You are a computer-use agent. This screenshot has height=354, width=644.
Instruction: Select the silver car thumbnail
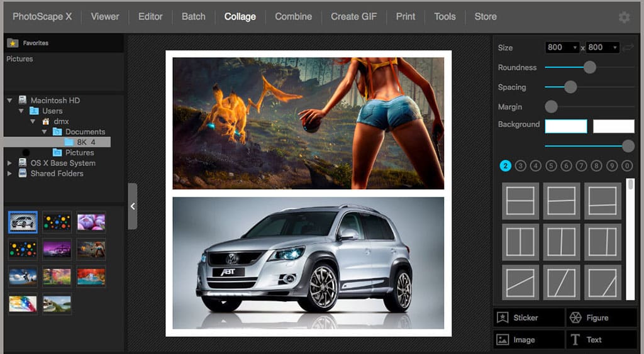pyautogui.click(x=23, y=222)
